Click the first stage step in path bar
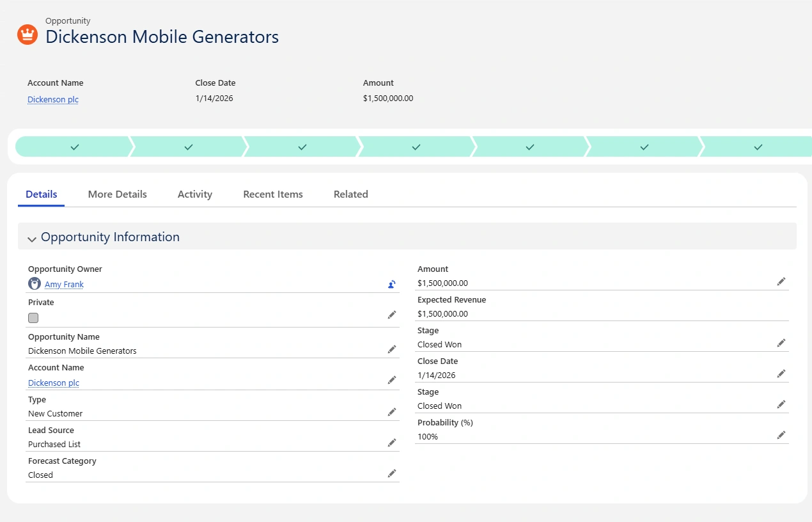 [74, 147]
